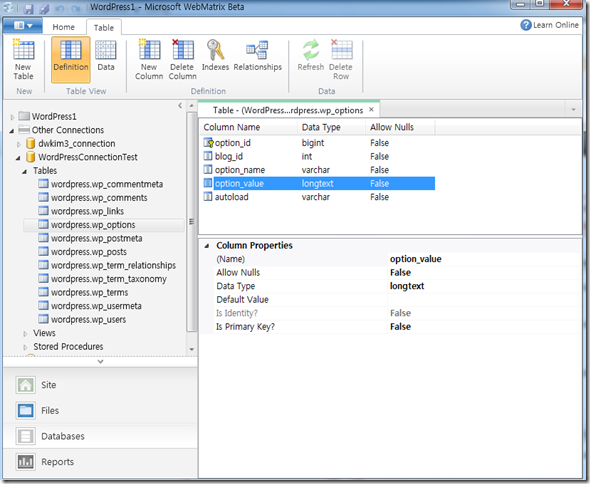Click Column Name header
The width and height of the screenshot is (590, 484).
pos(249,127)
